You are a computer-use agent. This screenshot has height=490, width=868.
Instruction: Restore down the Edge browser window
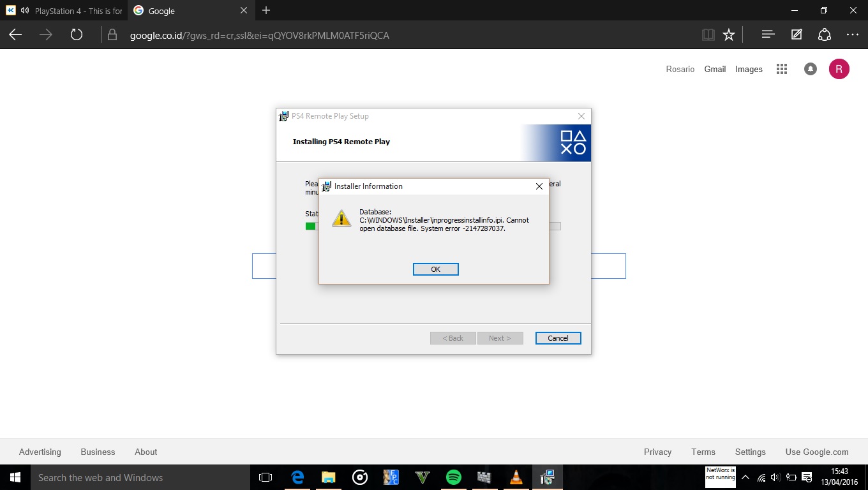coord(824,10)
